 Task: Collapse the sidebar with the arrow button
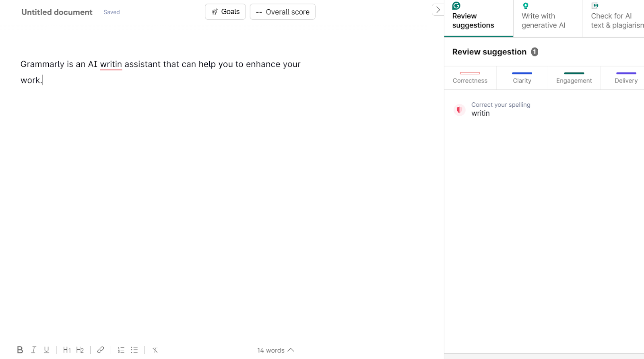[x=438, y=10]
